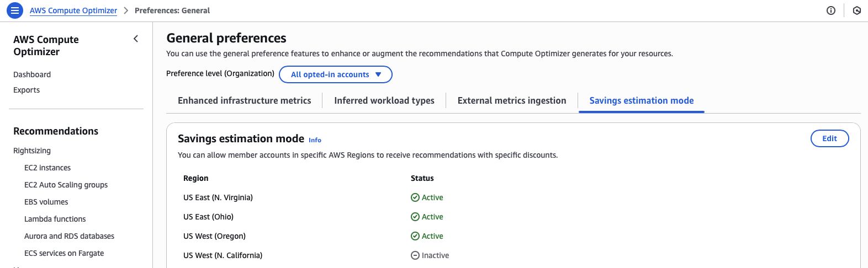This screenshot has height=268, width=868.
Task: Click the Edit button
Action: pos(829,138)
